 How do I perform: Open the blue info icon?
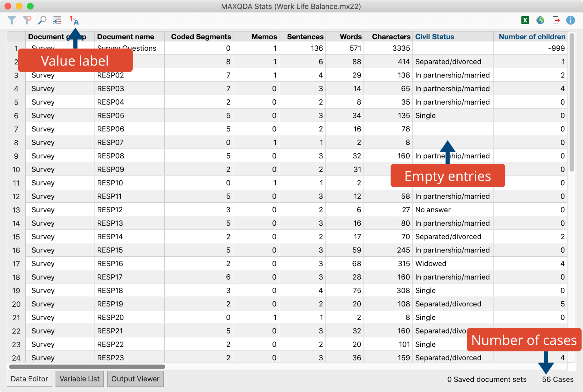click(x=570, y=20)
